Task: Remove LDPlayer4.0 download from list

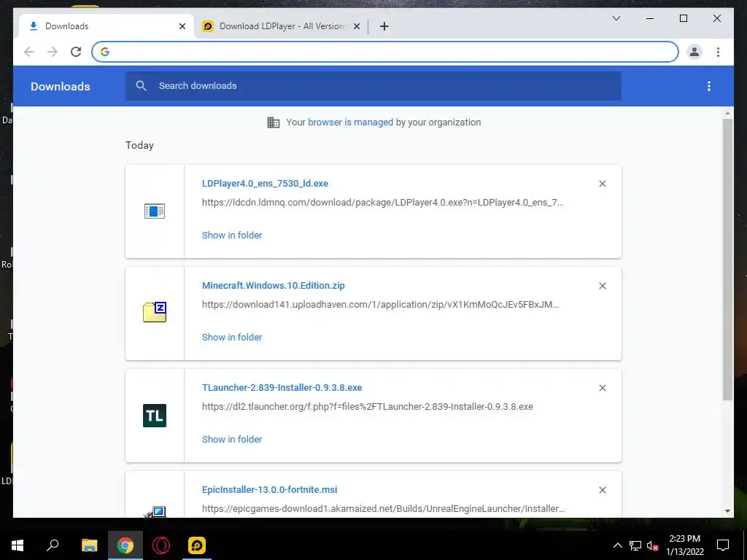Action: 602,184
